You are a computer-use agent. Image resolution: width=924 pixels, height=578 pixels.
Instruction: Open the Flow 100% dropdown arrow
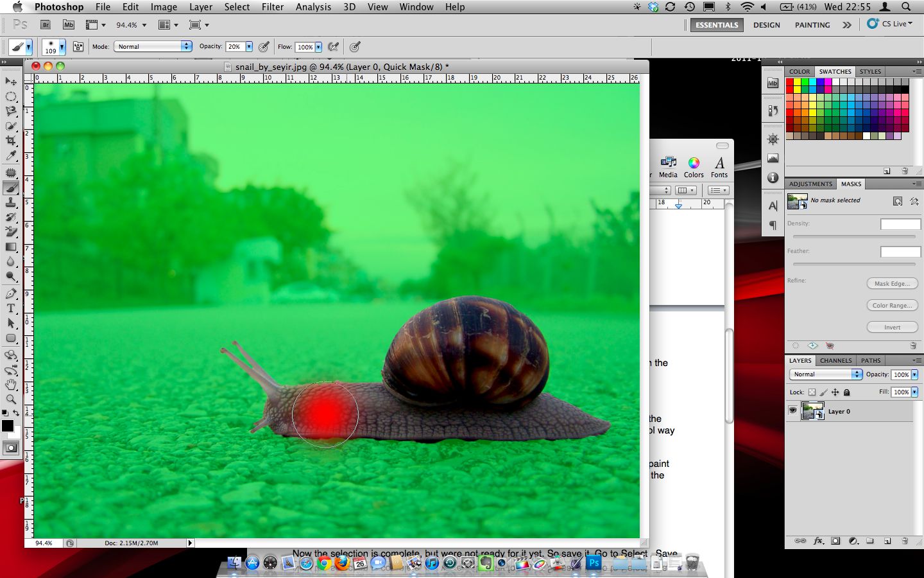tap(318, 47)
